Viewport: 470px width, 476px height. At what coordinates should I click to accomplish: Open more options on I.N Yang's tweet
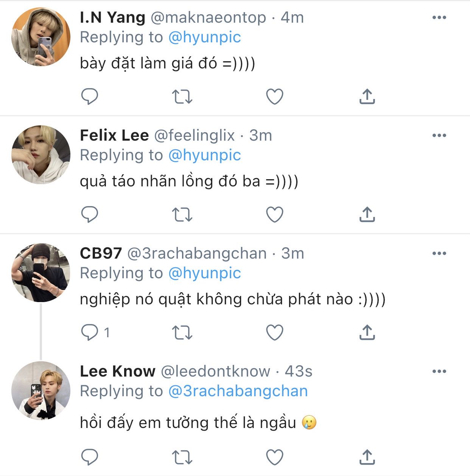point(439,18)
